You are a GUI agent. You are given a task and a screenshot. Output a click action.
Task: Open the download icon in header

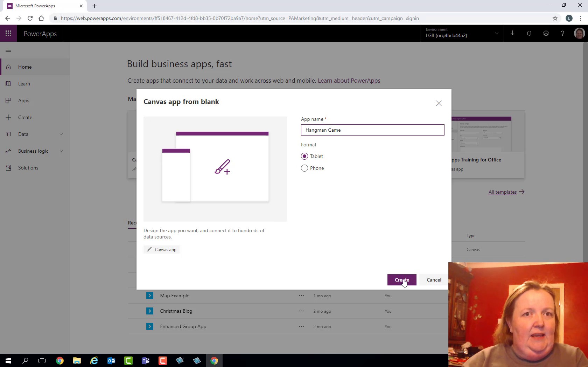(x=512, y=34)
